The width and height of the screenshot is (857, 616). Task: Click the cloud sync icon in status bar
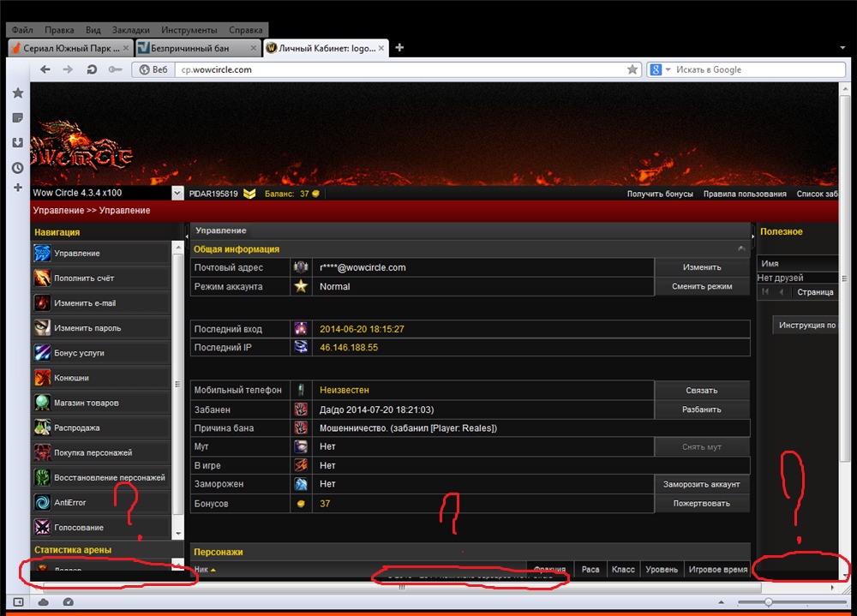pos(43,601)
